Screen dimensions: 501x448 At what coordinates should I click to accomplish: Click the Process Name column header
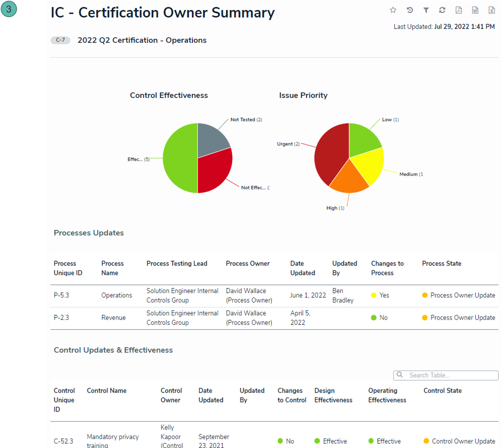(x=112, y=268)
